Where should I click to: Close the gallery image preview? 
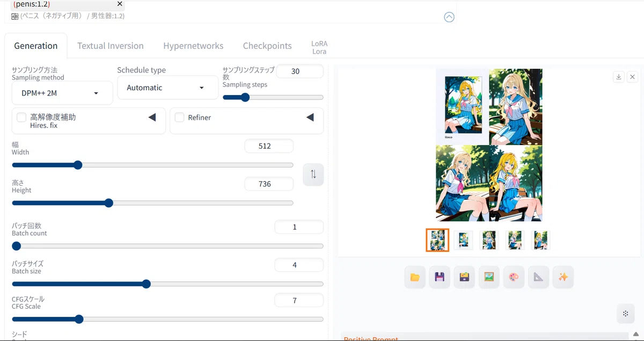(632, 77)
